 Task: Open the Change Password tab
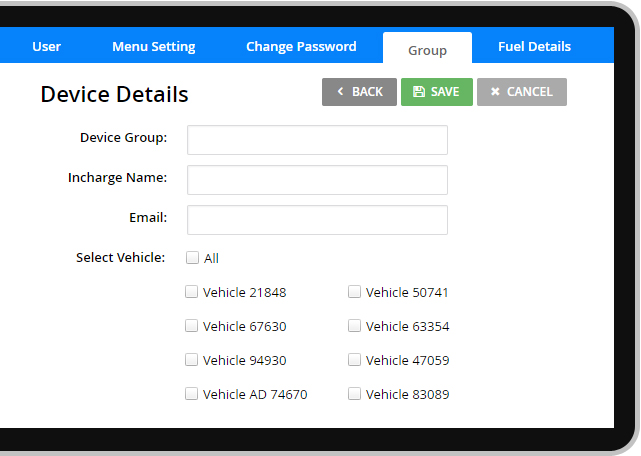[x=301, y=47]
